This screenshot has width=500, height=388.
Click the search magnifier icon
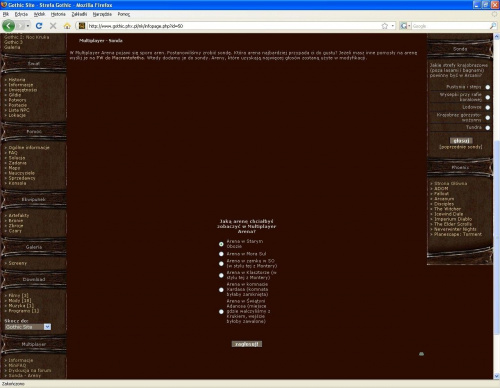[493, 26]
